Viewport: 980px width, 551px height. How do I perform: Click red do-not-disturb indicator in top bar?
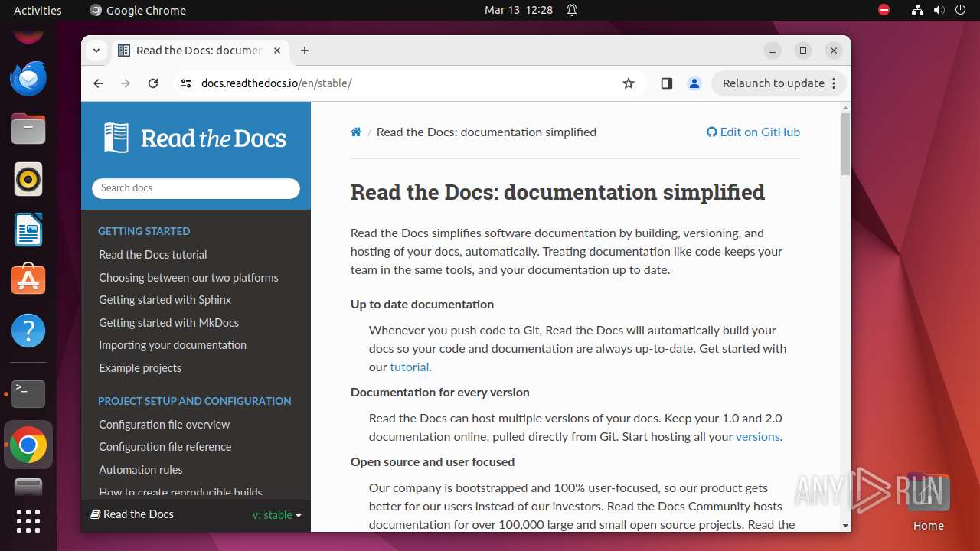tap(884, 10)
